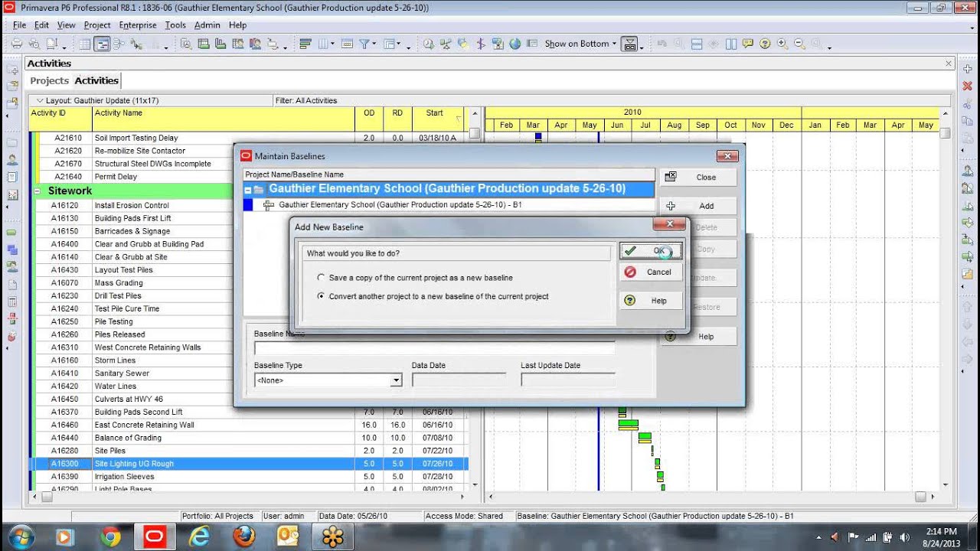Image resolution: width=980 pixels, height=551 pixels.
Task: Open Outlook from the taskbar
Action: click(289, 537)
